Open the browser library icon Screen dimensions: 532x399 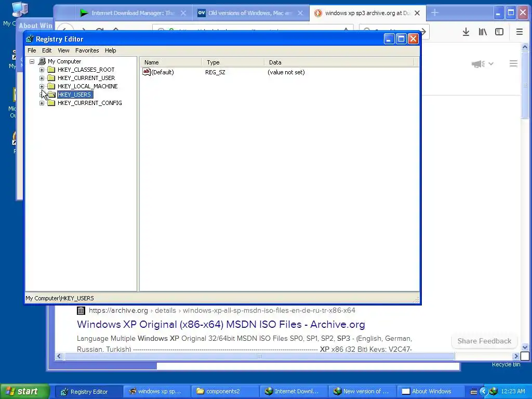click(x=483, y=32)
